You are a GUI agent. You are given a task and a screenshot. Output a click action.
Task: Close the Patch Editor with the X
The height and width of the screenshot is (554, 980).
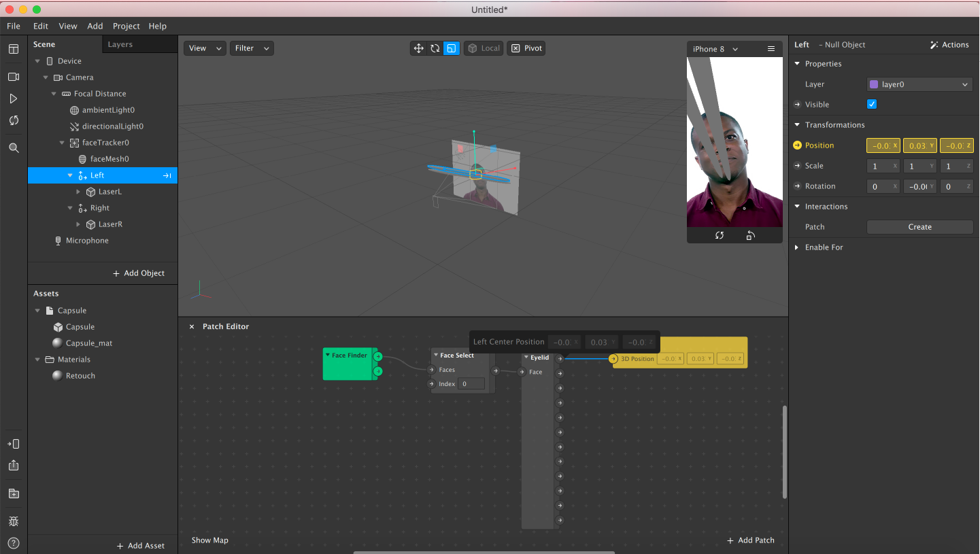tap(192, 327)
